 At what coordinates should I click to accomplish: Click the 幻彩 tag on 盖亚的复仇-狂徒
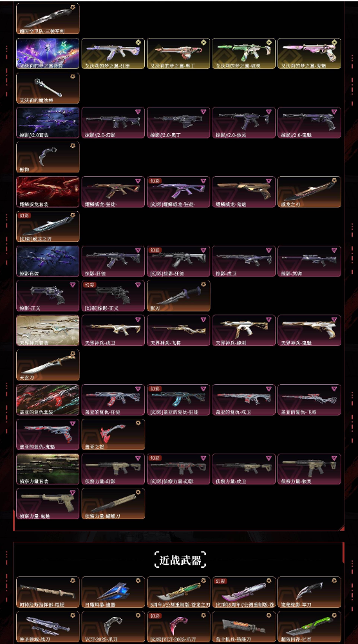point(155,389)
